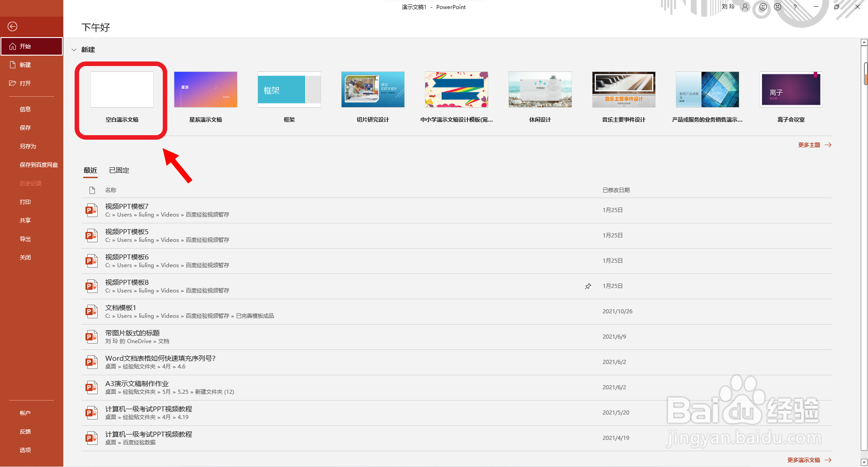
Task: Open Word文档表格如何快速填充序列号 file
Action: point(457,362)
